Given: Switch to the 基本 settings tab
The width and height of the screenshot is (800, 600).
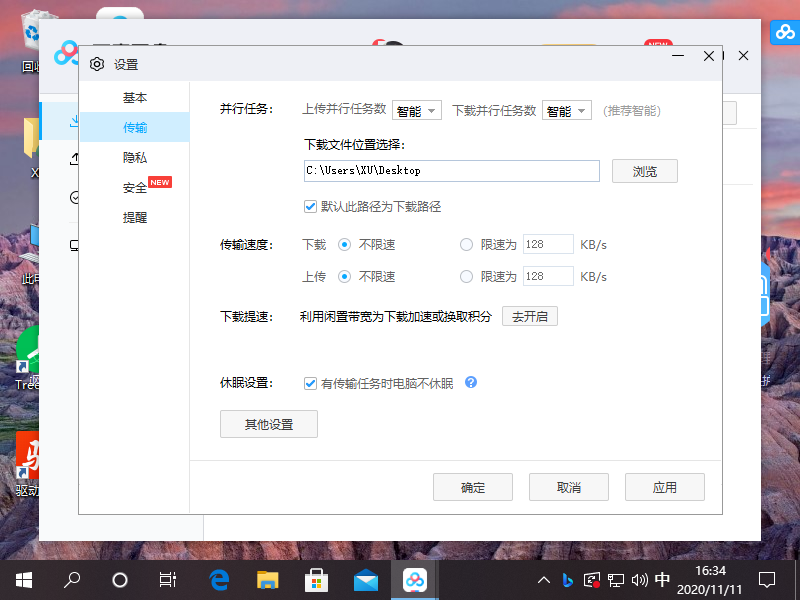Looking at the screenshot, I should pos(135,98).
